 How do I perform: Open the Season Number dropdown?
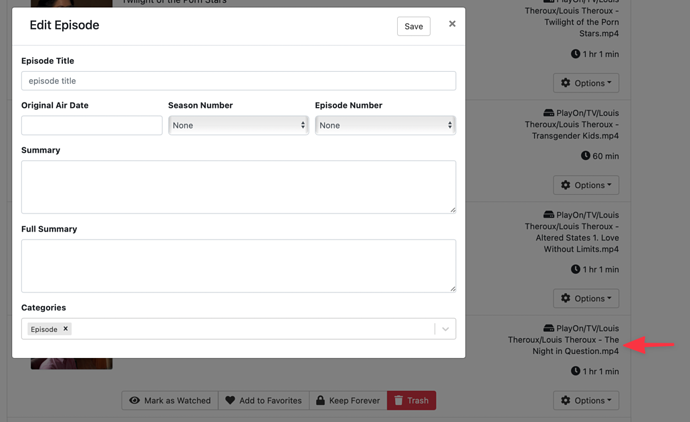(238, 125)
